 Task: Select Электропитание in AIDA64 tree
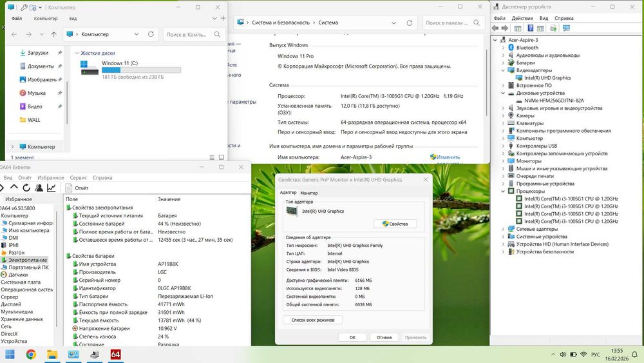(28, 260)
